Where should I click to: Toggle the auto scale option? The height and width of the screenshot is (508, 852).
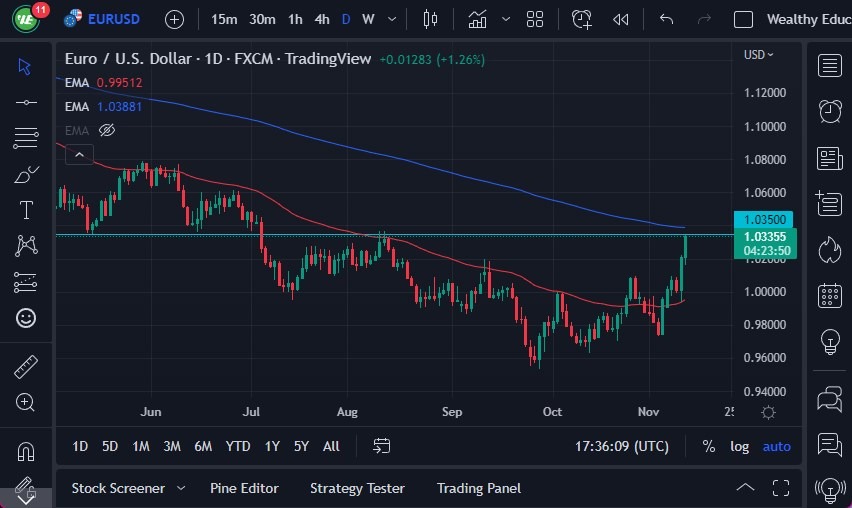tap(776, 446)
